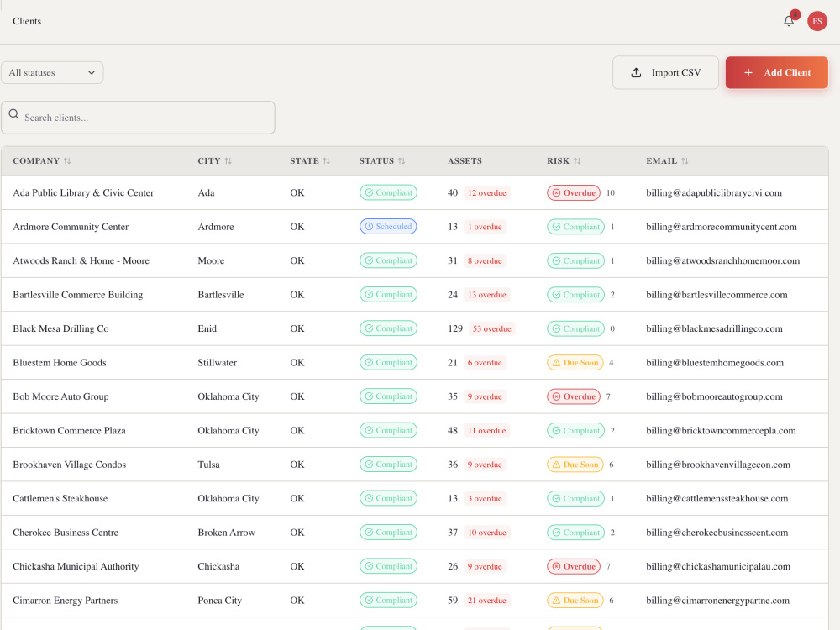Click the 12 overdue assets tag
840x630 pixels.
(x=487, y=193)
